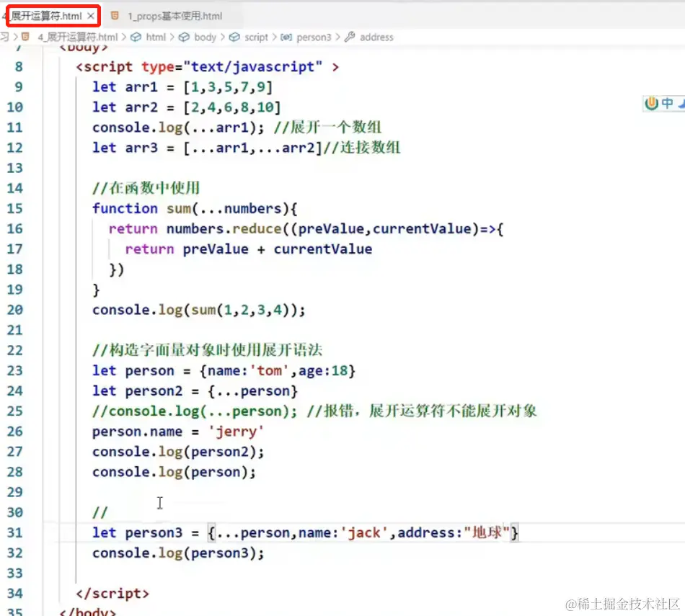Screen dimensions: 685x616
Task: Click the '//构造字面量对象时使用展开语法' comment
Action: (207, 350)
